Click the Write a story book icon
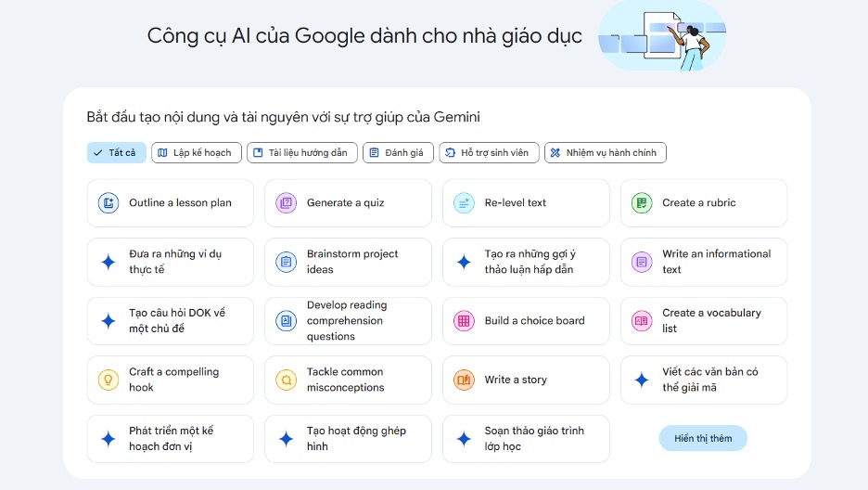The image size is (868, 490). 464,380
